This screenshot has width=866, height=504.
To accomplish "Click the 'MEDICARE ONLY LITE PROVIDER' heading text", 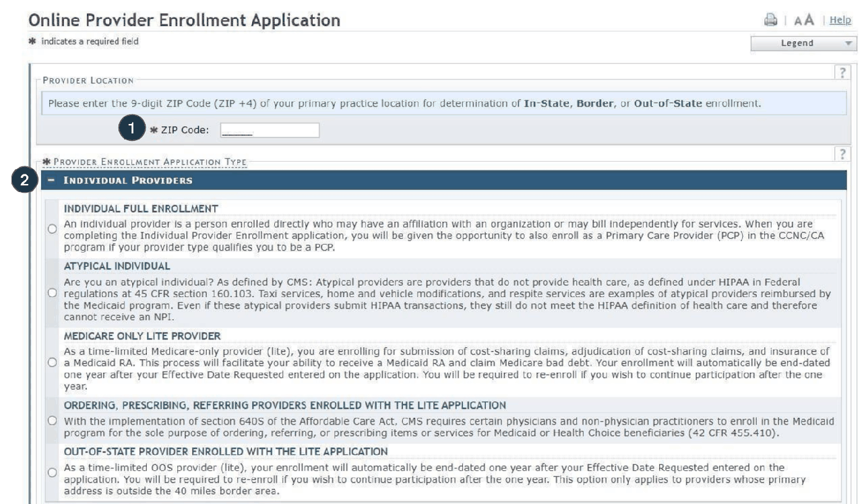I will coord(142,336).
